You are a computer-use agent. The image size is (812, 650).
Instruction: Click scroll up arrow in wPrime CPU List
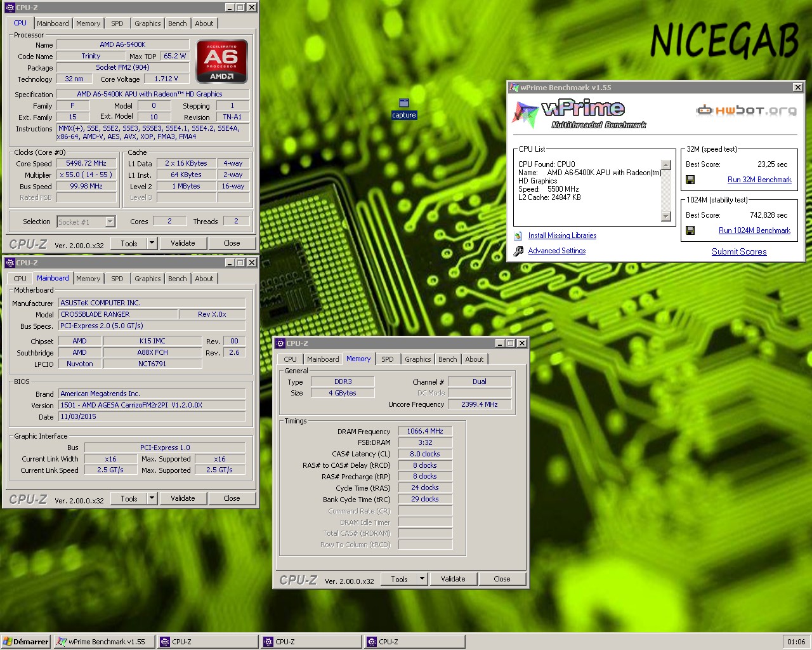(665, 164)
